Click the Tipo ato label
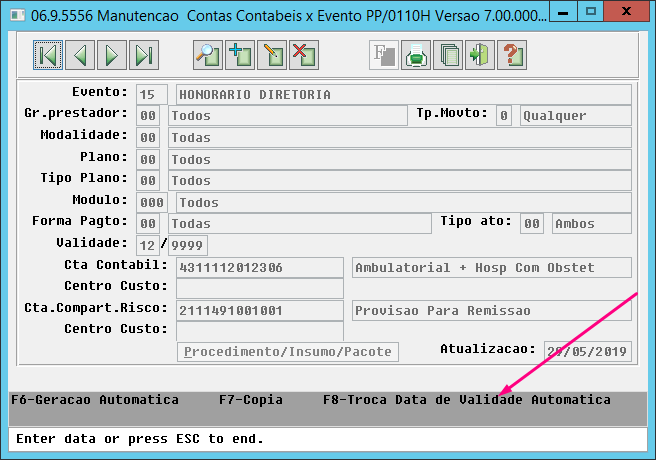The image size is (656, 460). coord(476,221)
